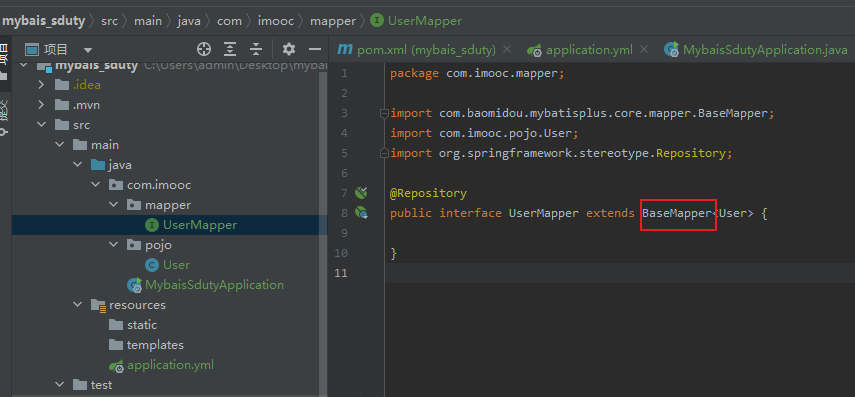The image size is (855, 397).
Task: Collapse the resources folder
Action: [x=77, y=305]
